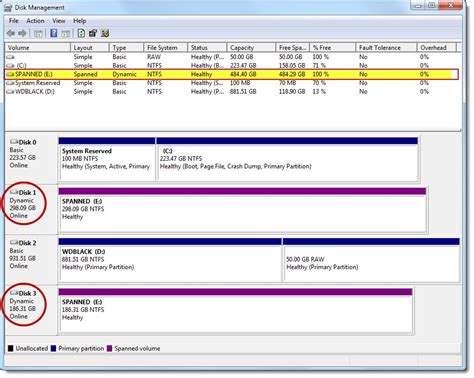The image size is (474, 378).
Task: Select the WDBLACK (D:) row in volume list
Action: point(232,92)
